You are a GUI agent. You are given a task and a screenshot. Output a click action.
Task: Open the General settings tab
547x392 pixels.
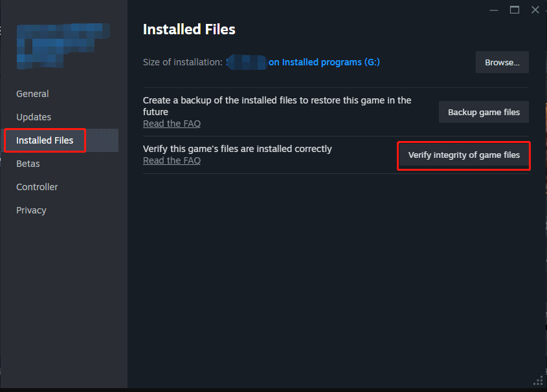pos(32,93)
